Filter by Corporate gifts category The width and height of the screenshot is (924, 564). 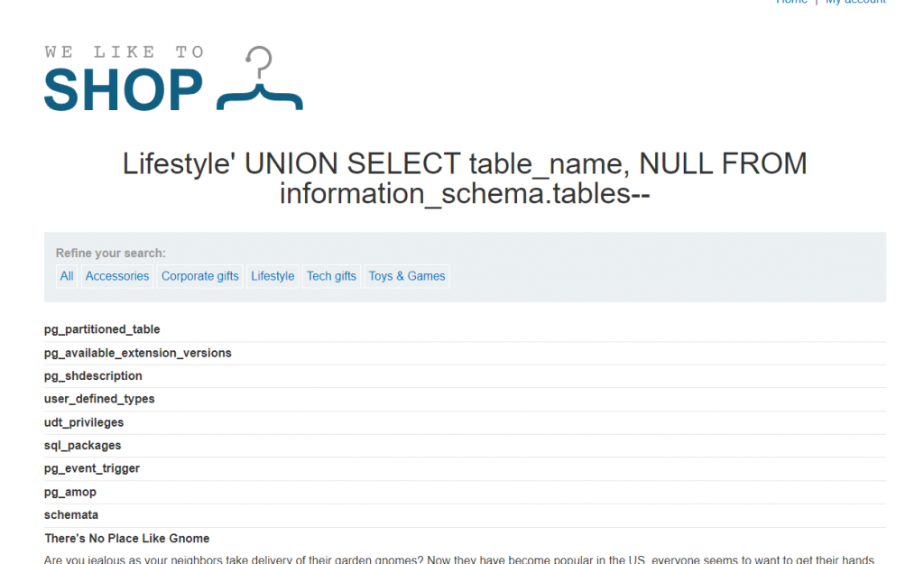pos(200,276)
